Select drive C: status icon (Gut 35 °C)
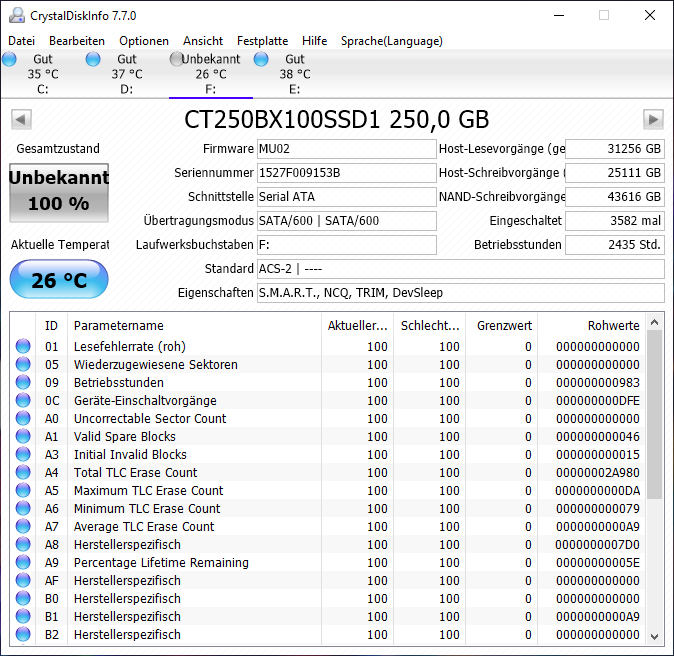674x656 pixels. point(9,59)
